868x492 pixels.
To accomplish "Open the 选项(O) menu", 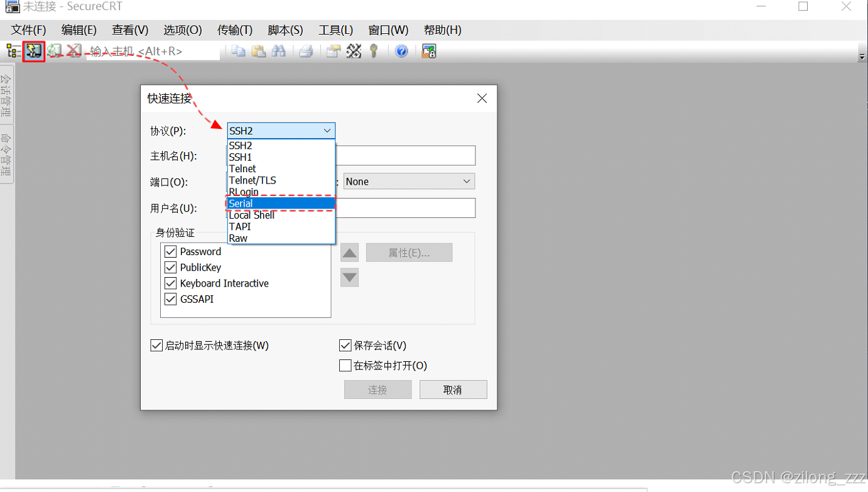I will click(183, 30).
